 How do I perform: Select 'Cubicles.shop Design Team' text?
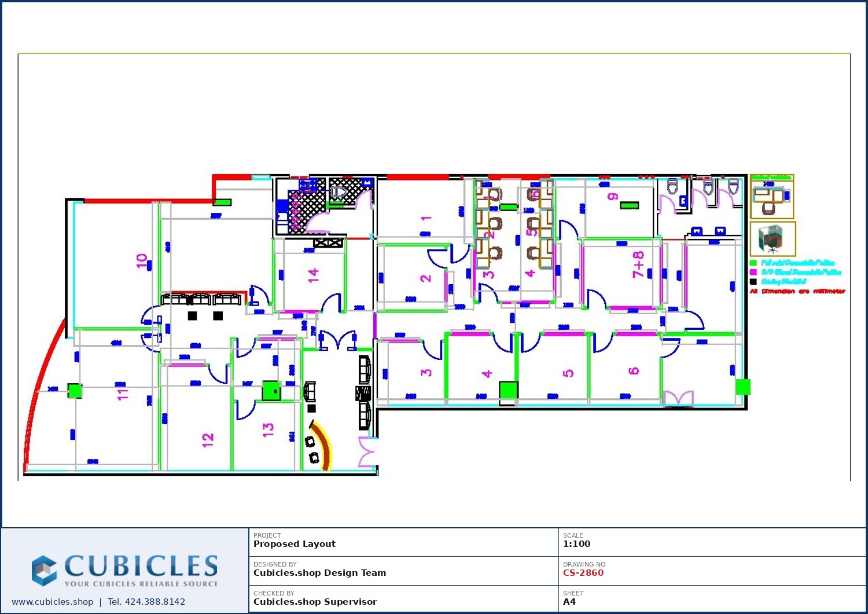point(320,573)
